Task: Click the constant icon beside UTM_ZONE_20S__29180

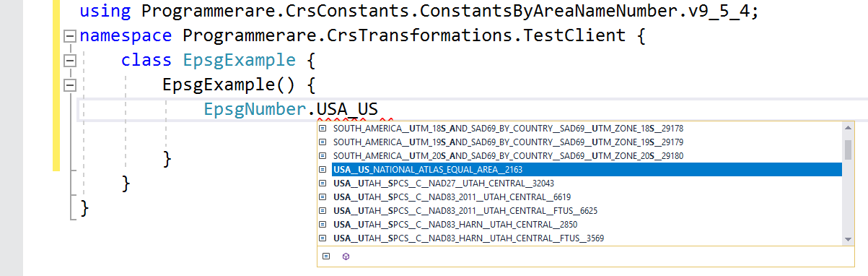Action: (324, 156)
